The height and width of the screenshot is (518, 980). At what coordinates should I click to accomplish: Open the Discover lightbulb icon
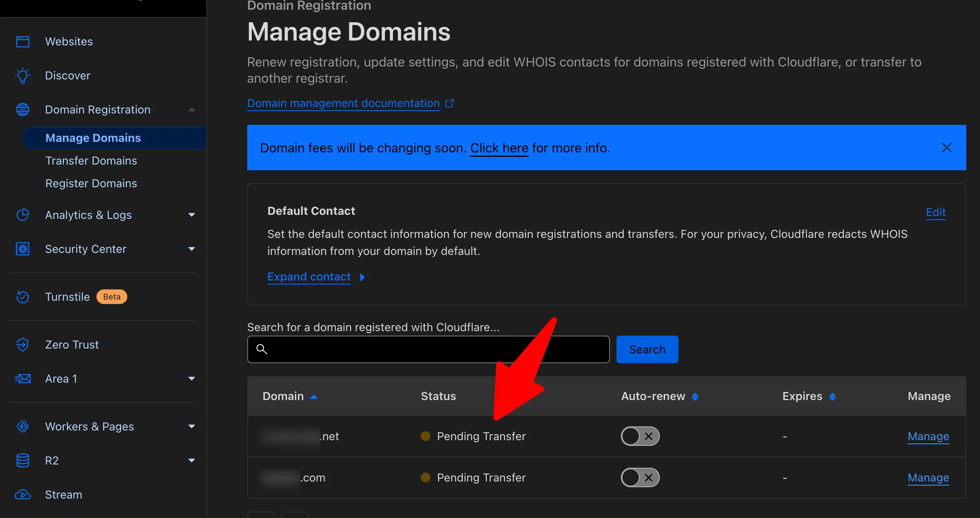[23, 76]
